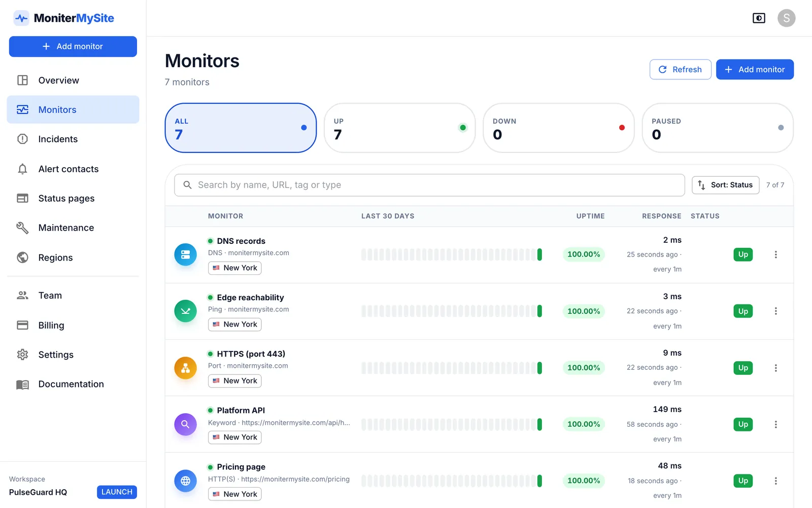The image size is (812, 508).
Task: Open Team in the sidebar
Action: click(x=73, y=296)
